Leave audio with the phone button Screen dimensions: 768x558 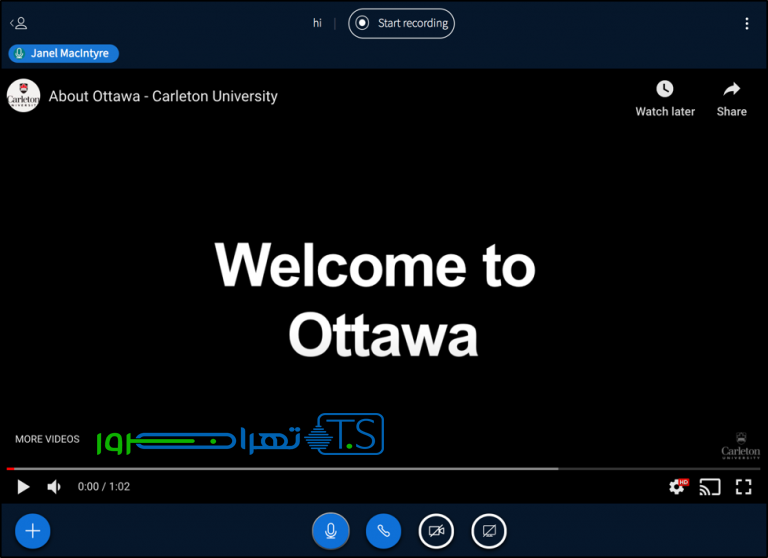(x=383, y=531)
